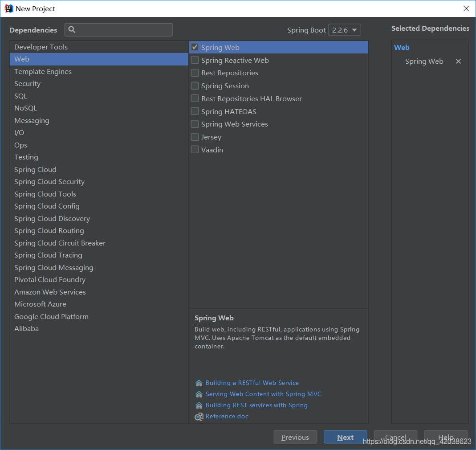Click home icon beside Serving Web Content
The height and width of the screenshot is (450, 476).
[x=199, y=394]
